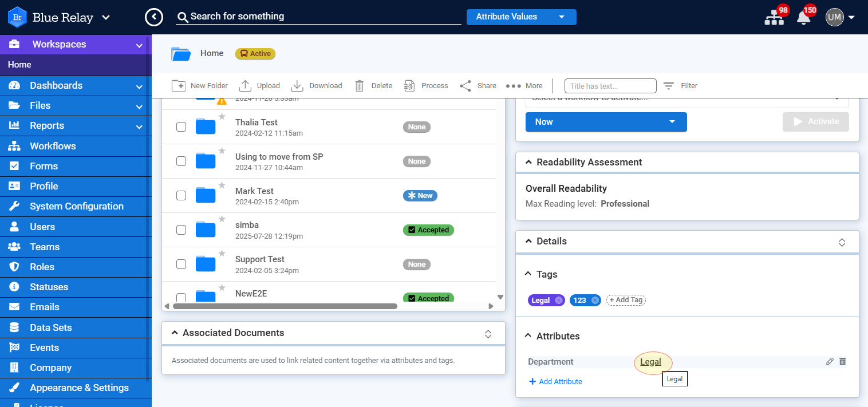Click the file list scroll right arrow
The height and width of the screenshot is (407, 868).
pyautogui.click(x=491, y=306)
